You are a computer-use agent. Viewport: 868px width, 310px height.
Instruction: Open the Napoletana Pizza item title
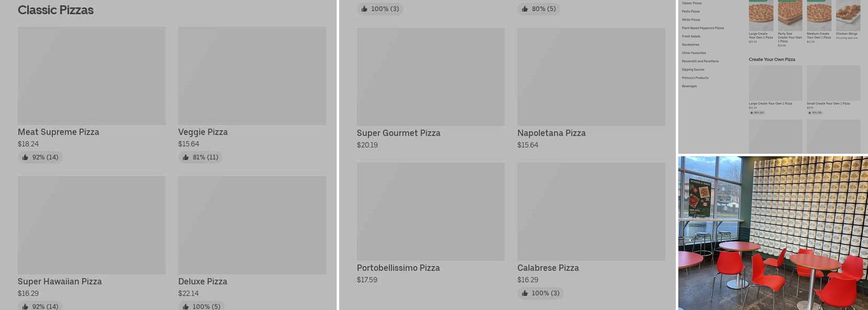point(551,133)
